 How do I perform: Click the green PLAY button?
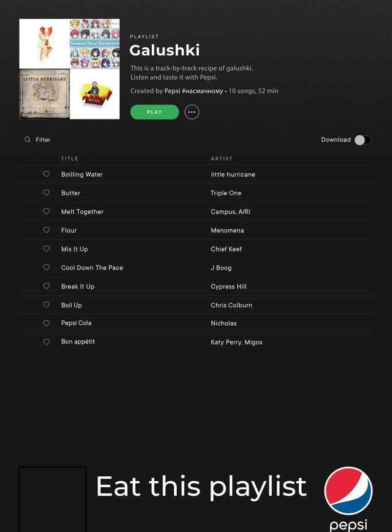(x=154, y=112)
